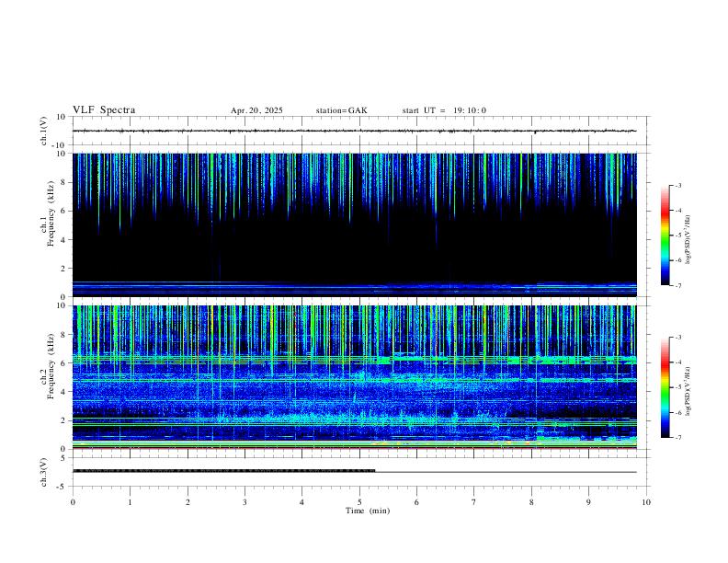
Task: Click the upper ch.1 spectrogram color bar
Action: point(665,236)
